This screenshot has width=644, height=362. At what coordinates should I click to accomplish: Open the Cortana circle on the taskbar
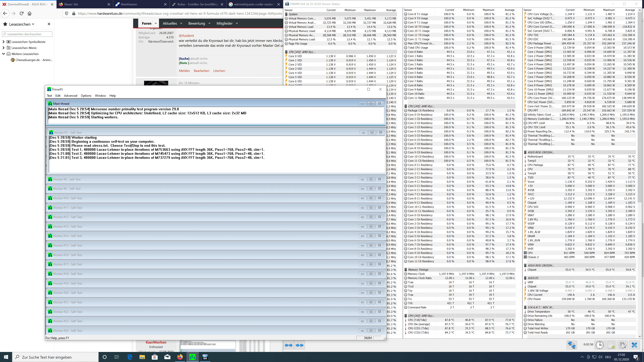[104, 357]
